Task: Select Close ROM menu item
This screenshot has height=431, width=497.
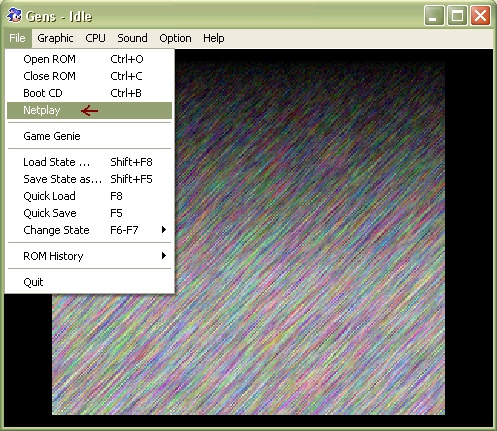Action: [89, 76]
